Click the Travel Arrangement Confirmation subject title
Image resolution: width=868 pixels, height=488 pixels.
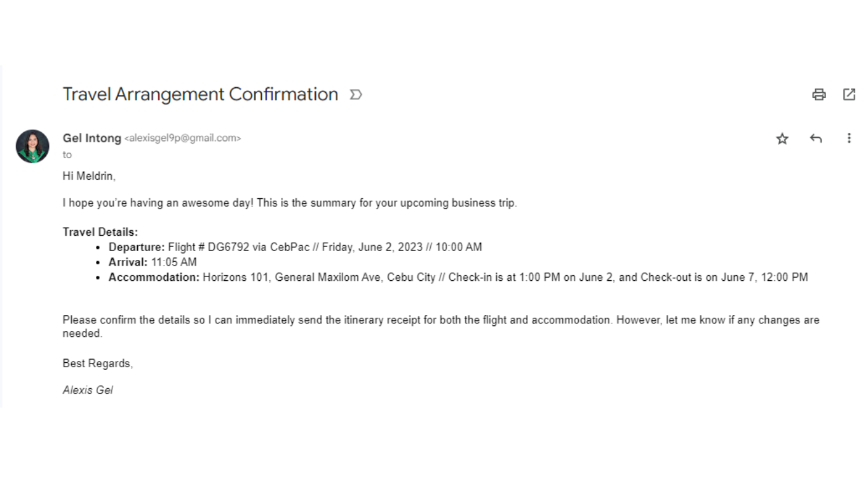coord(200,94)
